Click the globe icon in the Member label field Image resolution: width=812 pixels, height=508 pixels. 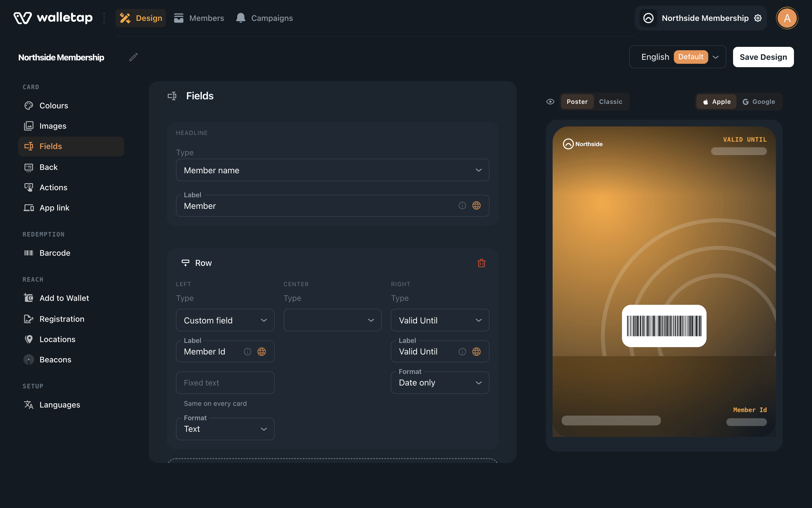[x=476, y=206]
